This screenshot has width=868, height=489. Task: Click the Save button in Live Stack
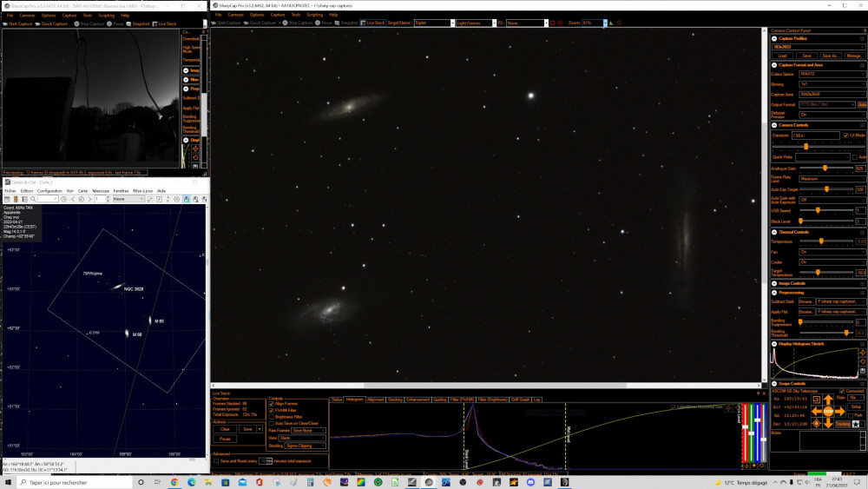pos(247,429)
